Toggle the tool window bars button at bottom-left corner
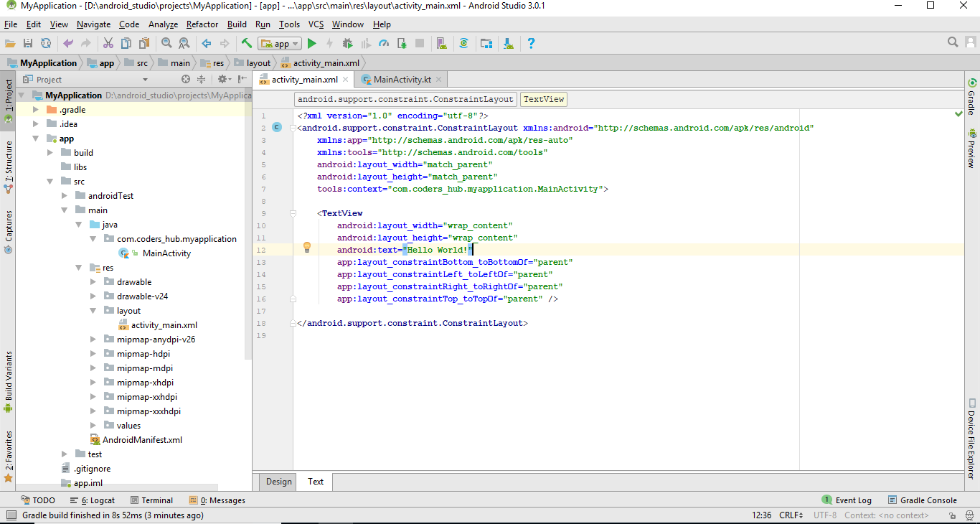Image resolution: width=980 pixels, height=524 pixels. [x=10, y=515]
